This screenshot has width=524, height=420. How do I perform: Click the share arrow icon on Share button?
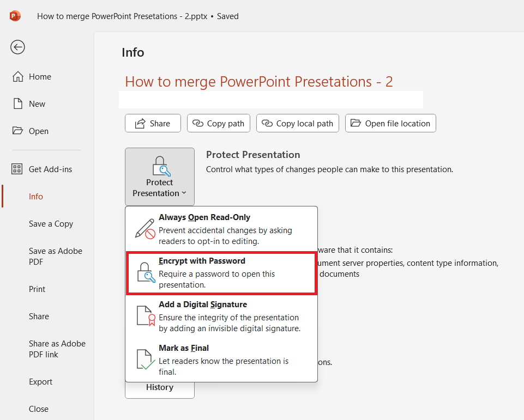[140, 123]
